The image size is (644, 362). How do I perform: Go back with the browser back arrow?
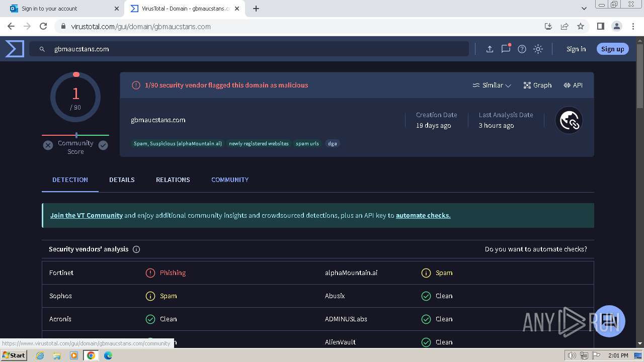11,26
